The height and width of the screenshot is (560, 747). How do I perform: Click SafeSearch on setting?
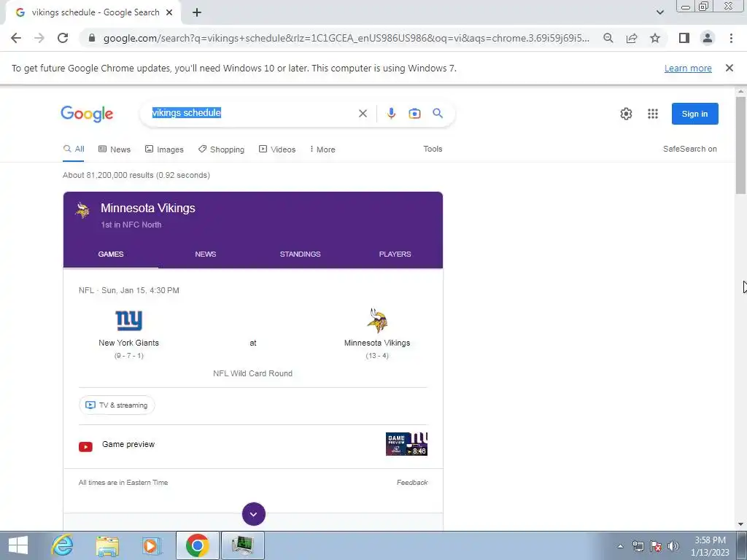tap(690, 149)
